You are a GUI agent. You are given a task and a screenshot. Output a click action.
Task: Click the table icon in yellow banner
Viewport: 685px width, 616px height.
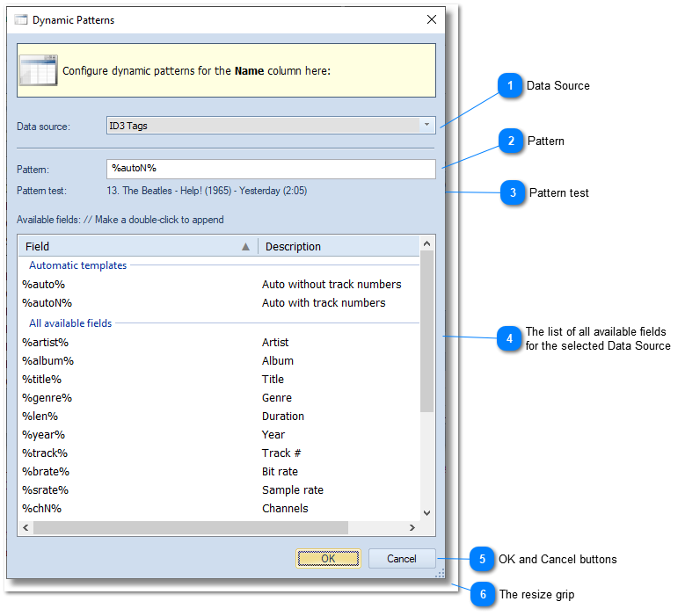click(38, 70)
